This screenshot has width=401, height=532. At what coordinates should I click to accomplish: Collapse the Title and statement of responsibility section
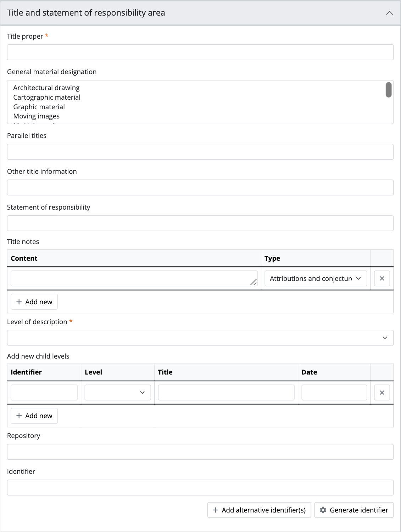tap(389, 13)
